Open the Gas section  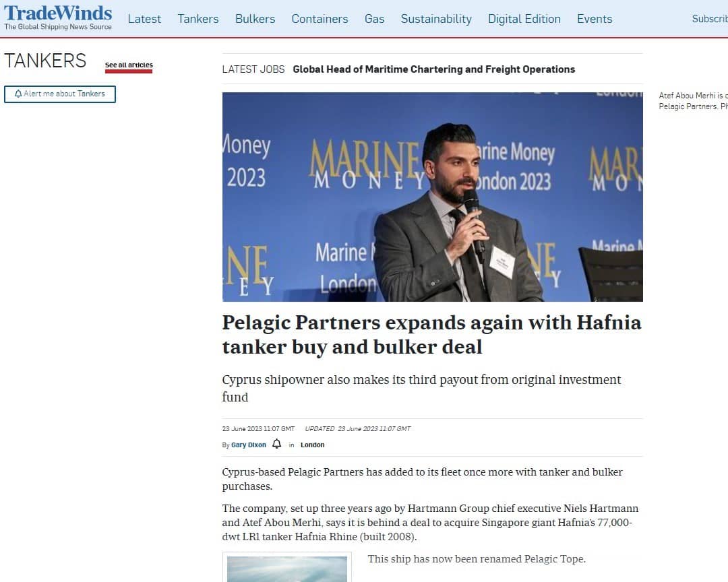[x=374, y=19]
